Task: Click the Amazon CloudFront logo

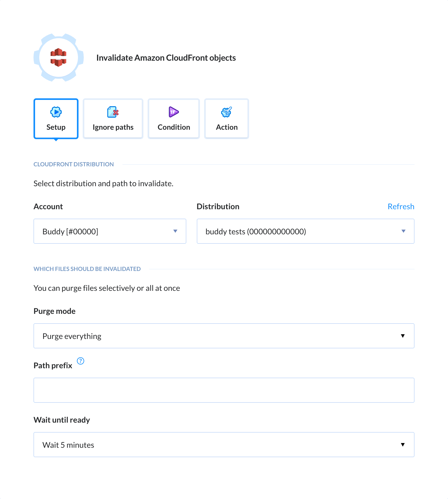Action: [x=59, y=58]
